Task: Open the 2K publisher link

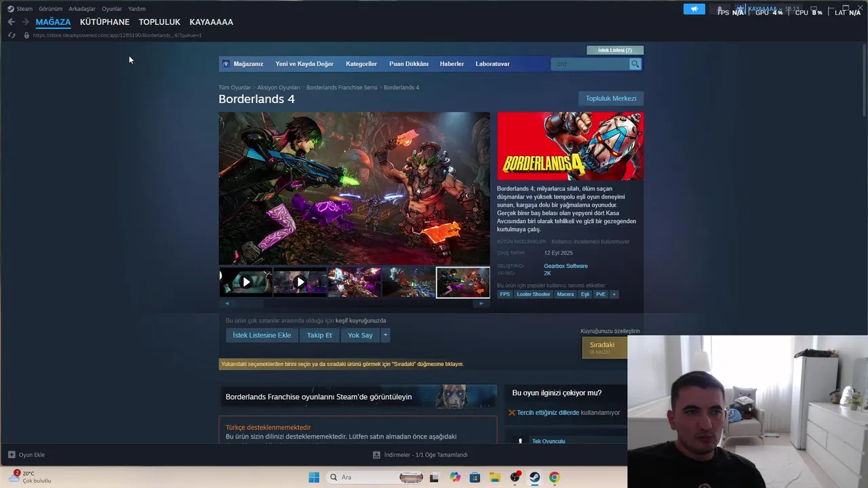Action: pos(547,273)
